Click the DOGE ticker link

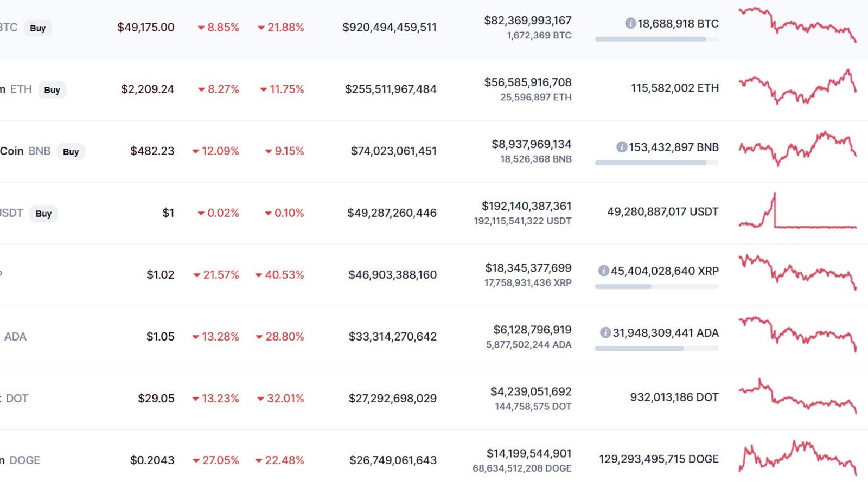click(x=24, y=460)
